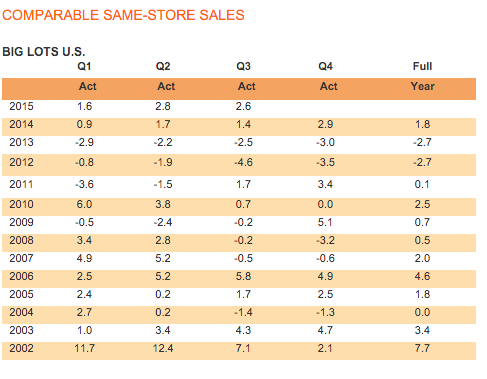Select the 2015 row label
Screen dimensions: 487x379
[x=21, y=106]
